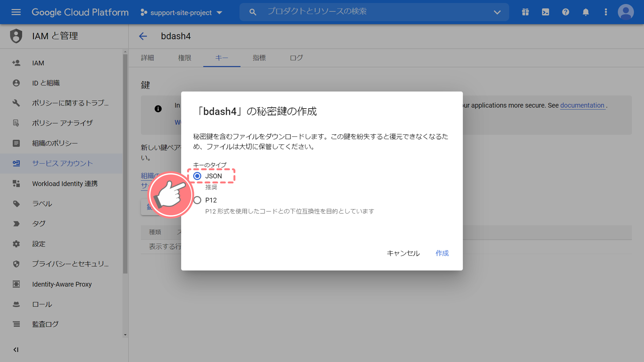Switch to the 権限 tab
644x362 pixels.
pos(185,58)
